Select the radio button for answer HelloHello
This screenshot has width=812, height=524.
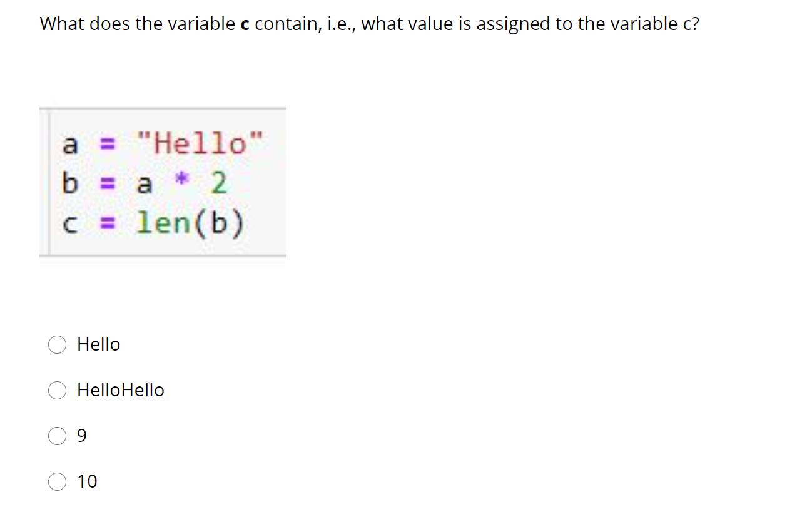[57, 390]
